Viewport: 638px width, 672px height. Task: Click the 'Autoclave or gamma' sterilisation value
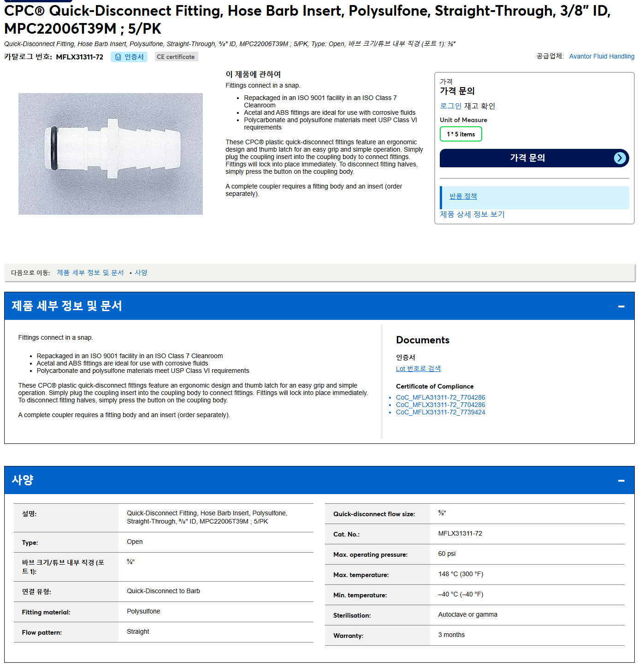[x=467, y=615]
